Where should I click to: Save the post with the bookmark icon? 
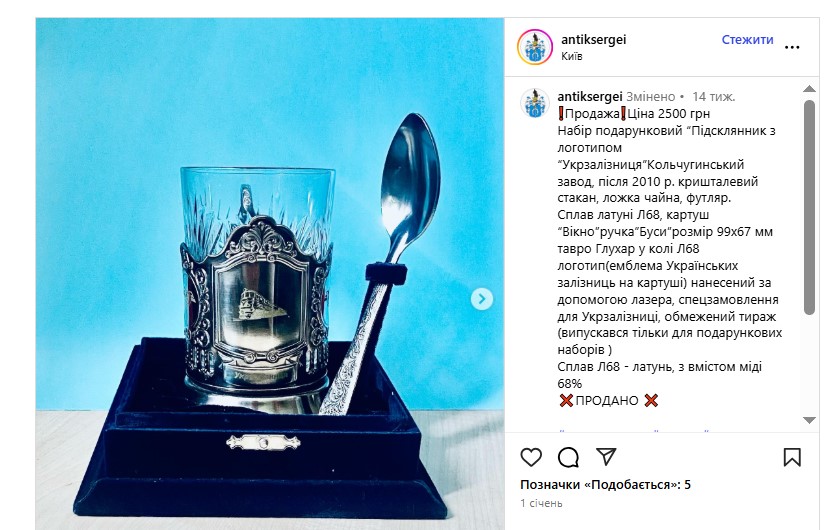coord(792,457)
